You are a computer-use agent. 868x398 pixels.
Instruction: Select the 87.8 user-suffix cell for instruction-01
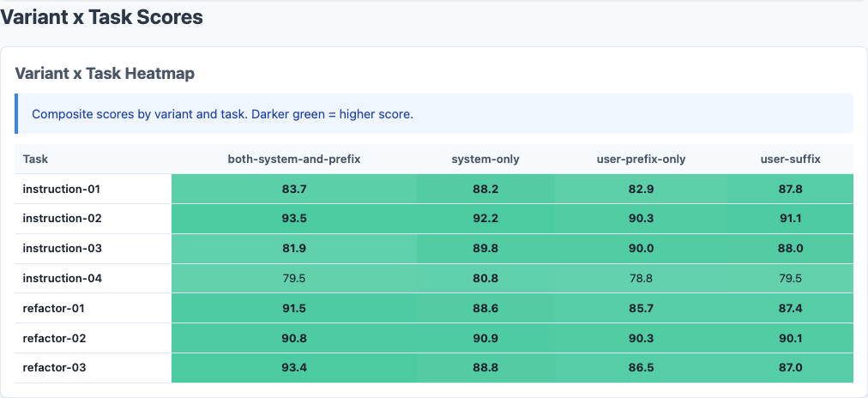point(790,189)
